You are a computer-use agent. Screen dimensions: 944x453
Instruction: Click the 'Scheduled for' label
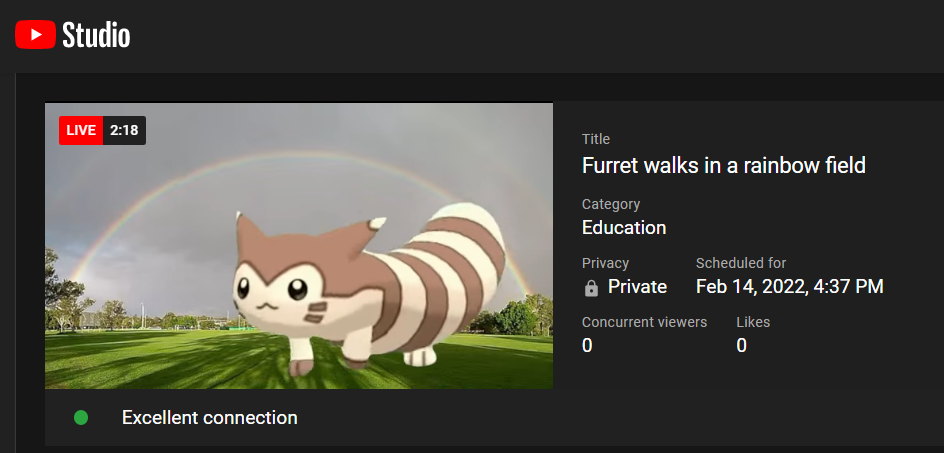point(741,263)
